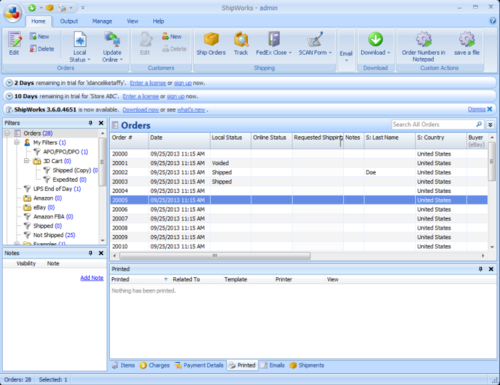This screenshot has width=500, height=385.
Task: Click the Edit order icon
Action: [x=14, y=43]
